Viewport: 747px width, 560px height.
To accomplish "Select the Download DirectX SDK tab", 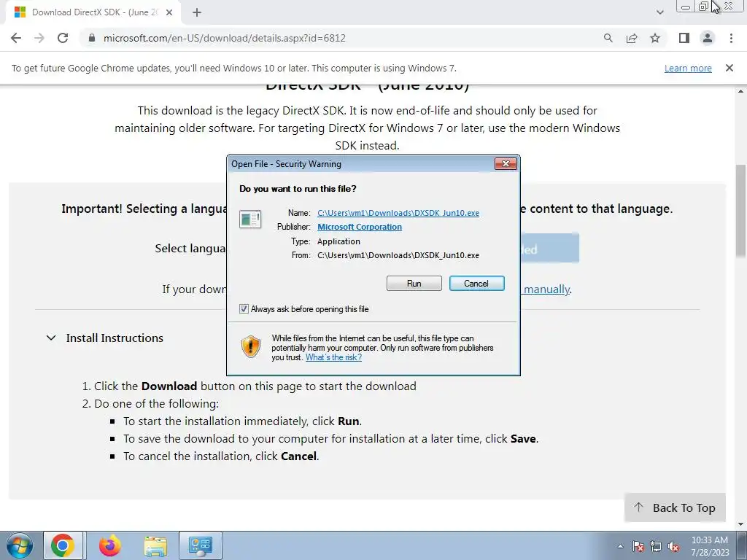I will click(93, 12).
